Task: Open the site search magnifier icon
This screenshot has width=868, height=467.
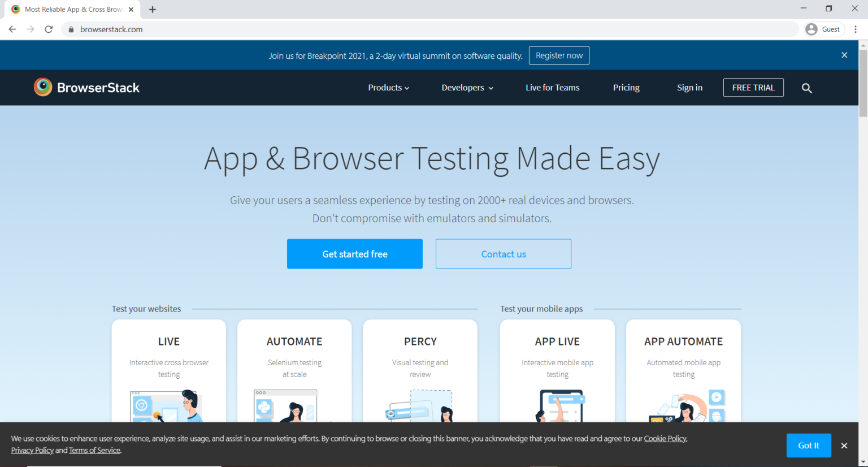Action: [806, 88]
